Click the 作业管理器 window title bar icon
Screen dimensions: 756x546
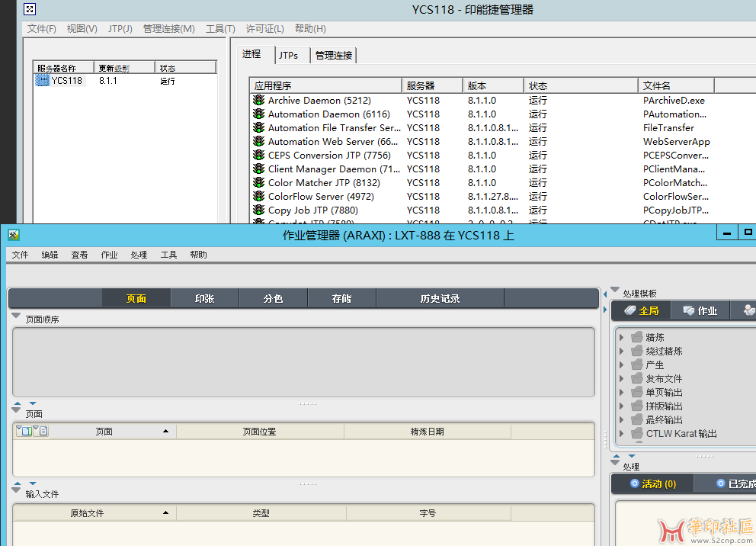click(14, 235)
